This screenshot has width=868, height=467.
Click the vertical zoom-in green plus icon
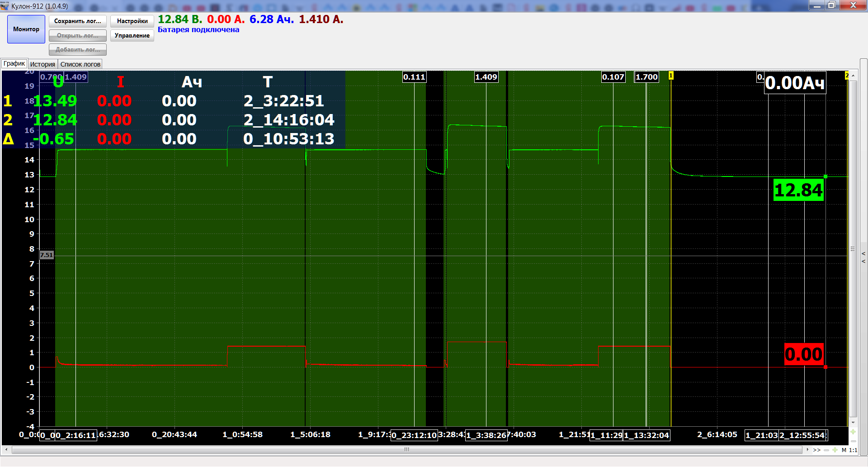click(x=853, y=432)
